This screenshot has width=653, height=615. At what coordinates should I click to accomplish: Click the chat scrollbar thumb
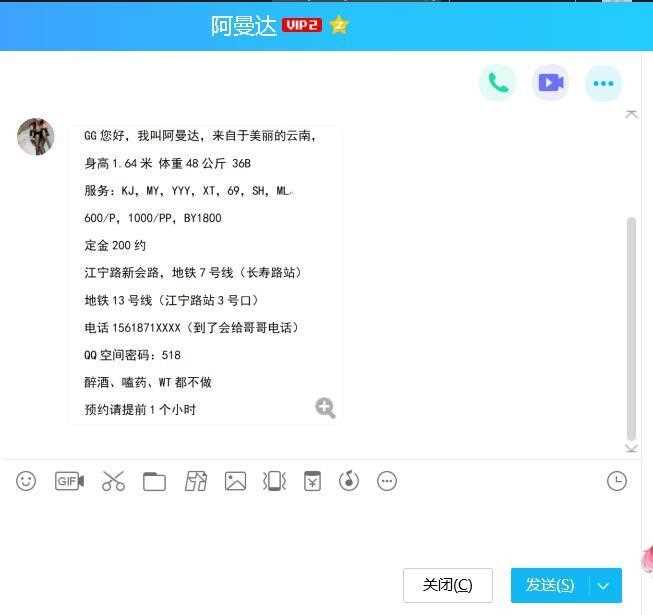pyautogui.click(x=631, y=329)
